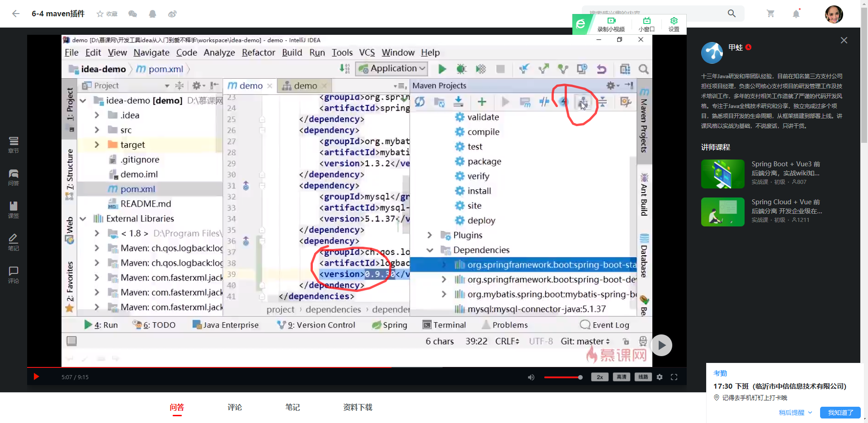The image size is (868, 423).
Task: Click Run Maven Build play icon
Action: 505,102
